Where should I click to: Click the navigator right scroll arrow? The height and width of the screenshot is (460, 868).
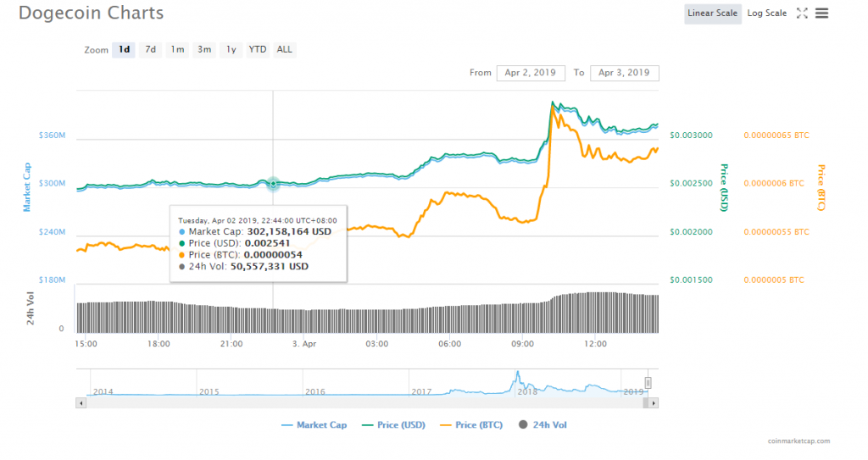(654, 403)
